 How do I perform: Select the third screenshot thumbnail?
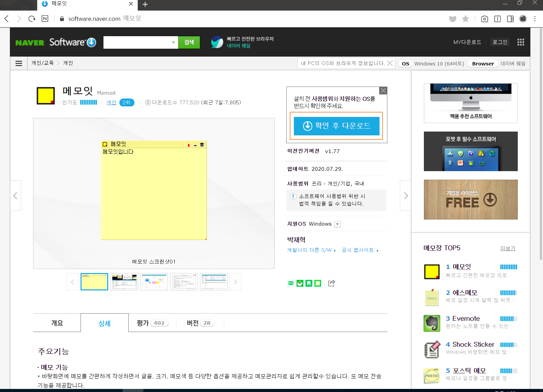tap(154, 282)
